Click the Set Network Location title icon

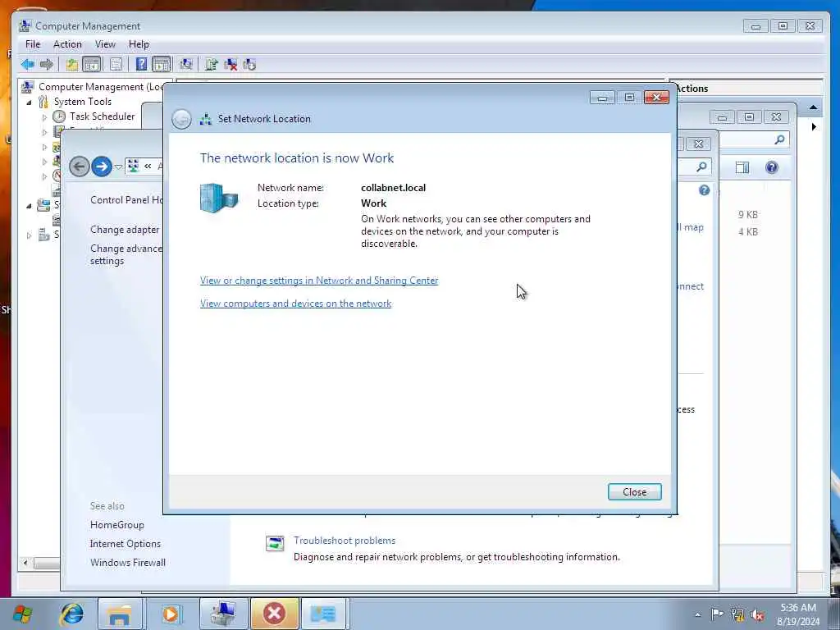[206, 119]
